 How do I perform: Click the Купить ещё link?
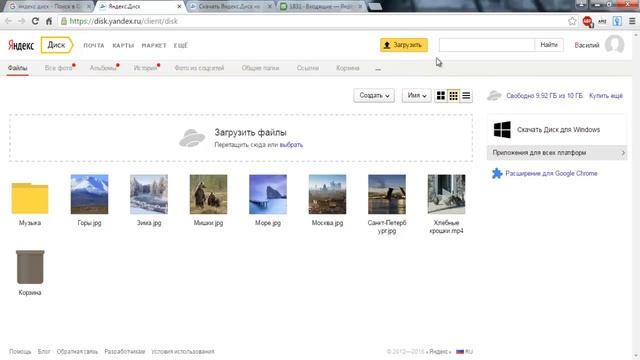click(x=606, y=96)
